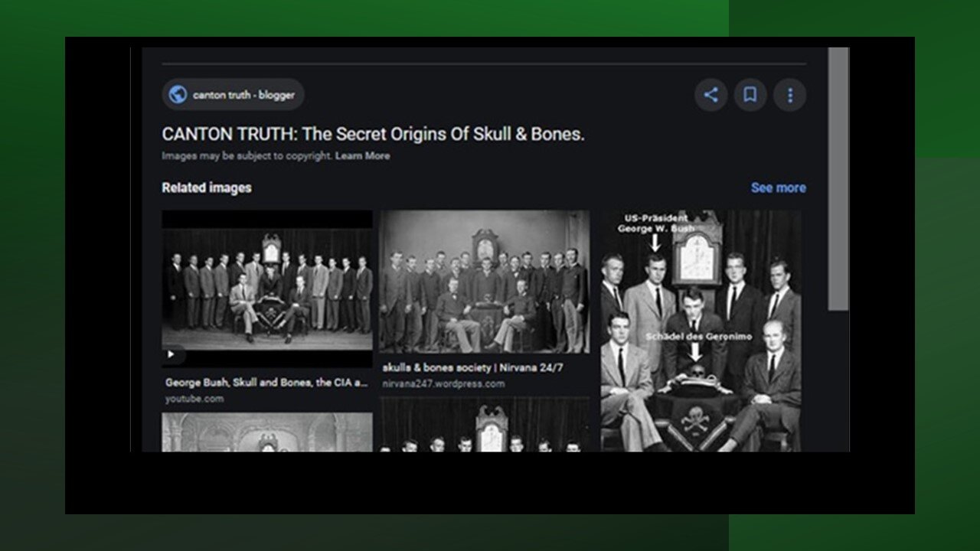The height and width of the screenshot is (551, 980).
Task: Click the skulls & bones society caption
Action: pyautogui.click(x=472, y=367)
